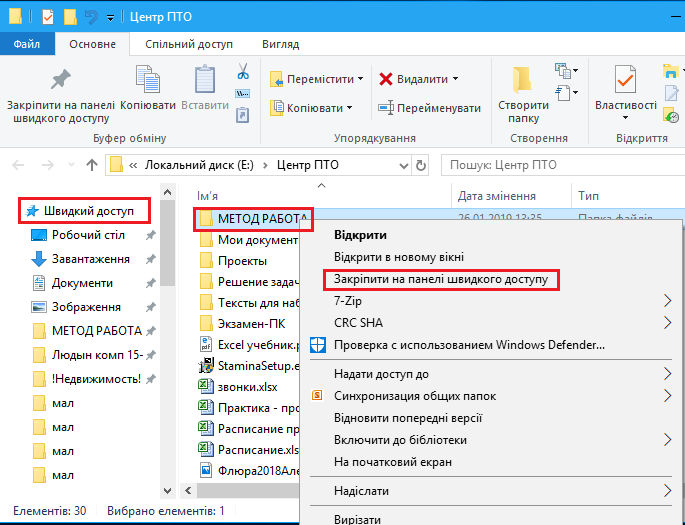Open the Перемістити dropdown
The width and height of the screenshot is (685, 525).
[360, 79]
